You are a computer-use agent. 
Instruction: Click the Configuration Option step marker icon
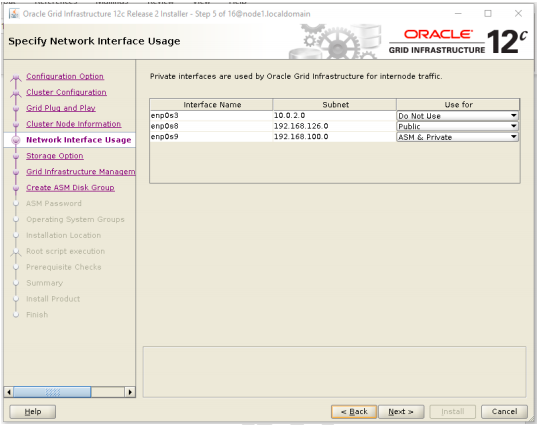16,78
